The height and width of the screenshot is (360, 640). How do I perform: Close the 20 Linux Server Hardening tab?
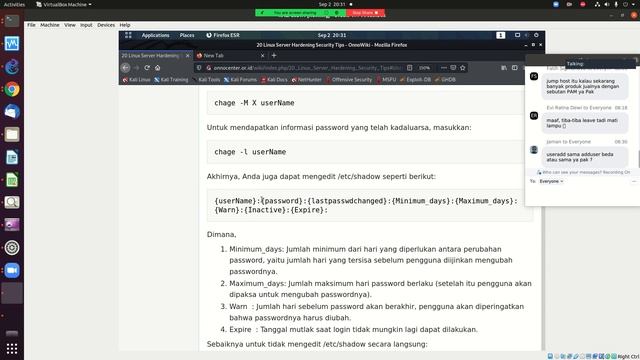187,56
